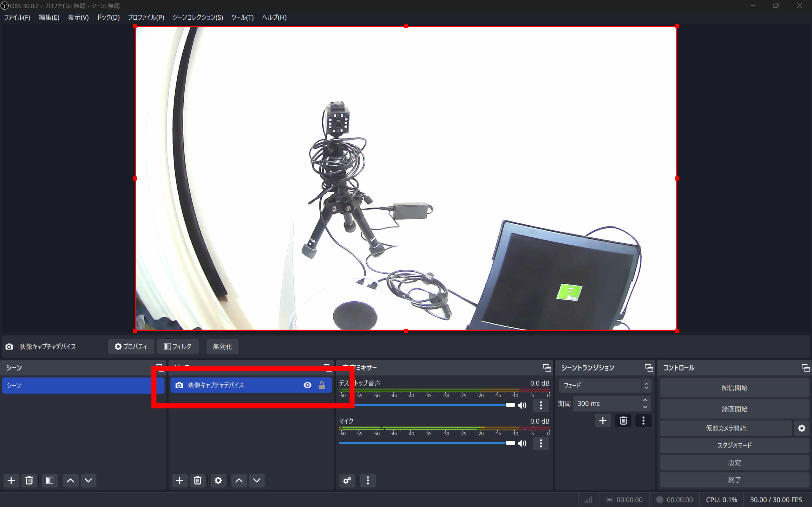Delete selected source with trash icon
Viewport: 812px width, 507px height.
[198, 480]
